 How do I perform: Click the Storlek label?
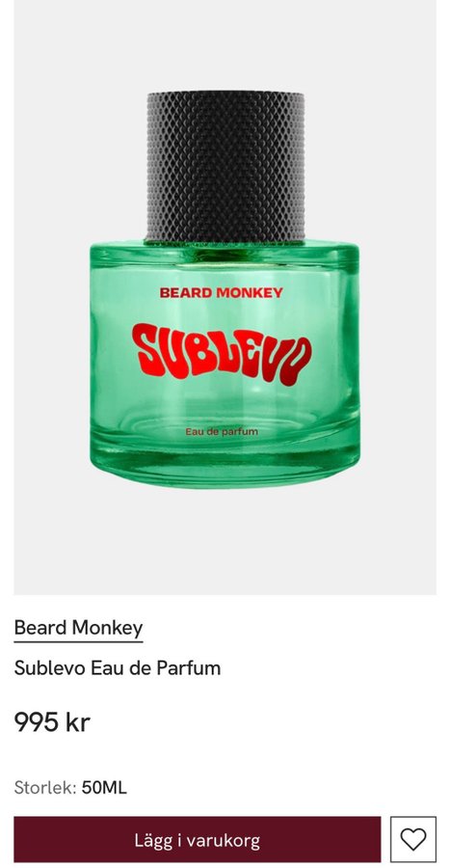tap(44, 787)
